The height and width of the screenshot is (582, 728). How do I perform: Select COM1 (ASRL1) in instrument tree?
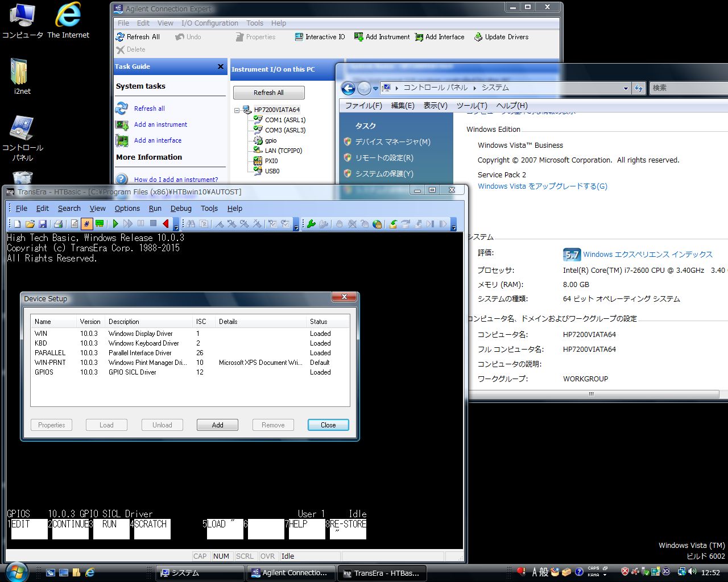tap(285, 120)
